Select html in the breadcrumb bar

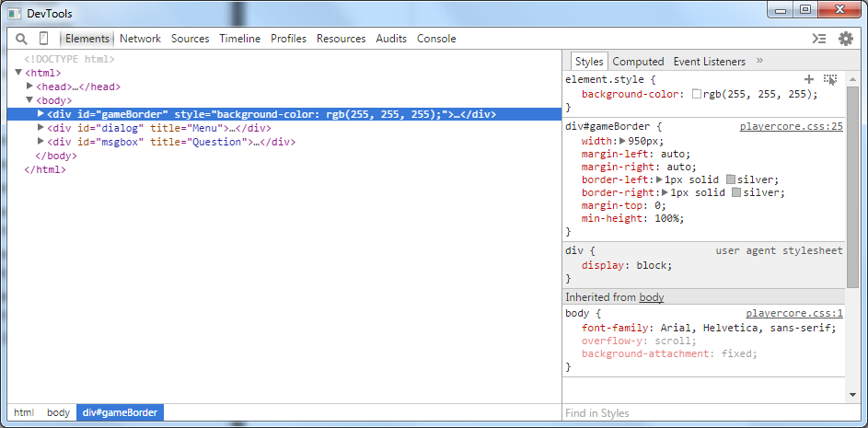pyautogui.click(x=24, y=412)
